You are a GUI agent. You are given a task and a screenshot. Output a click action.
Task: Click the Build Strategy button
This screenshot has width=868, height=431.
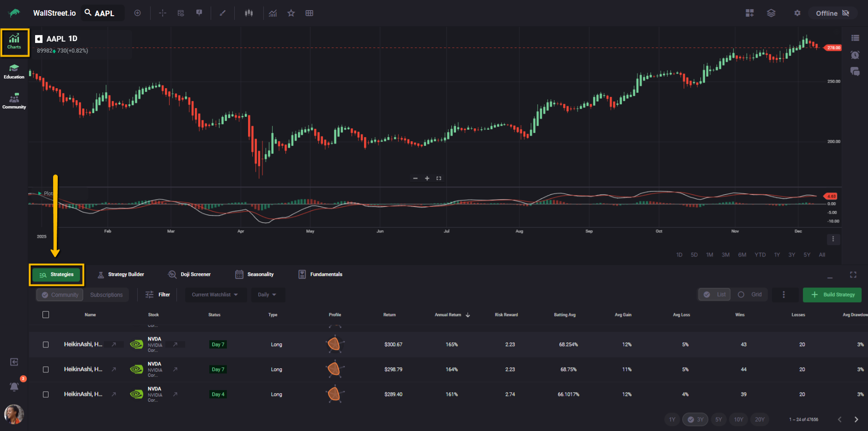(832, 295)
